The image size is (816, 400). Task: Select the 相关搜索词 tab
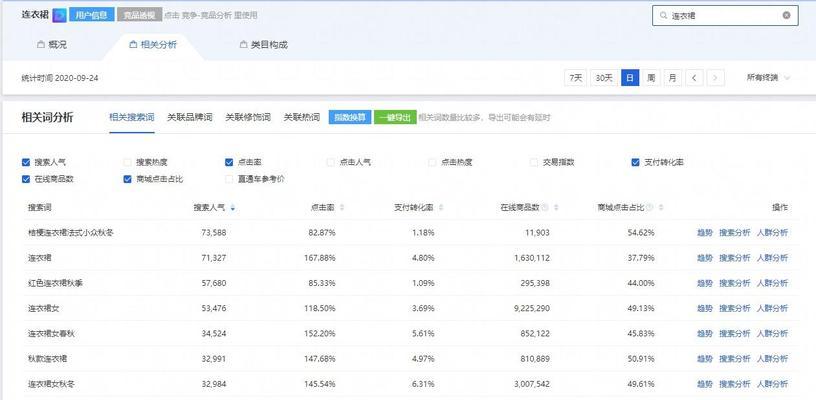coord(132,118)
